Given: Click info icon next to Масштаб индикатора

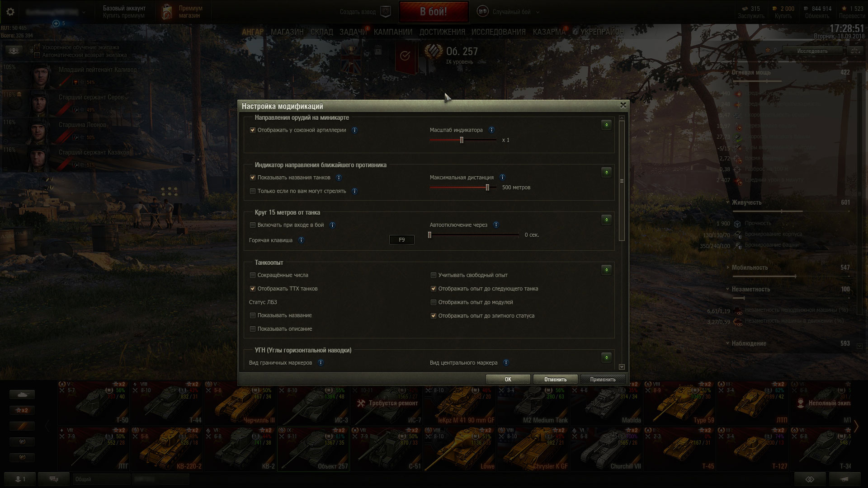Looking at the screenshot, I should click(491, 130).
